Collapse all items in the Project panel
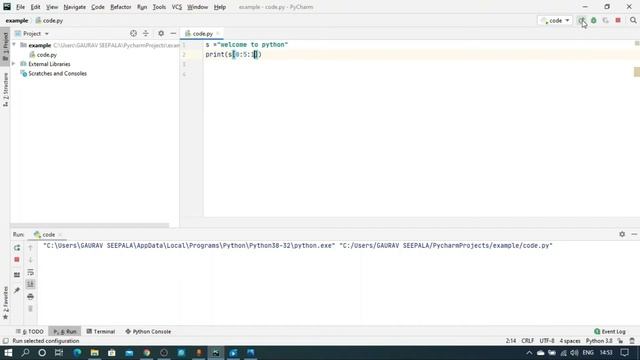Viewport: 640px width, 360px height. point(146,33)
